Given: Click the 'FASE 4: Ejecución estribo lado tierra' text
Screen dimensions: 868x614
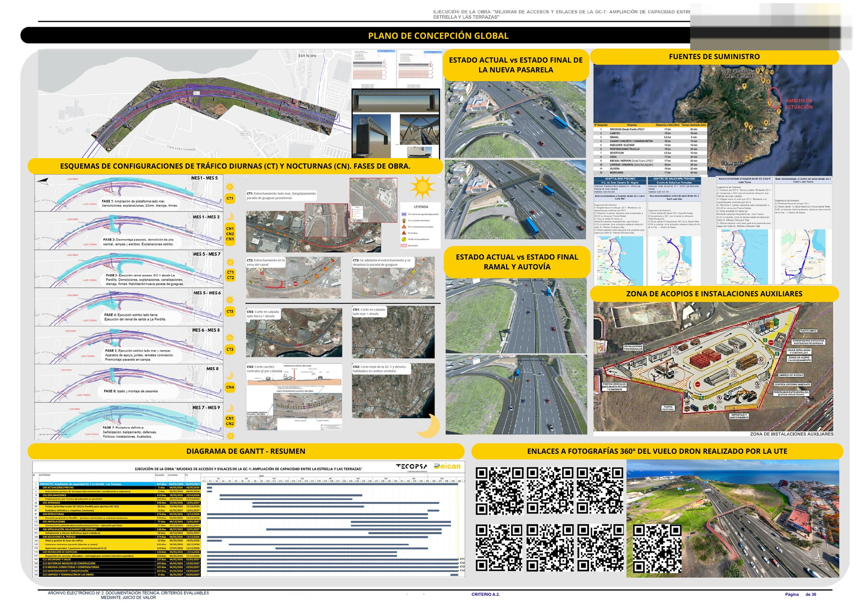Looking at the screenshot, I should pyautogui.click(x=131, y=315).
